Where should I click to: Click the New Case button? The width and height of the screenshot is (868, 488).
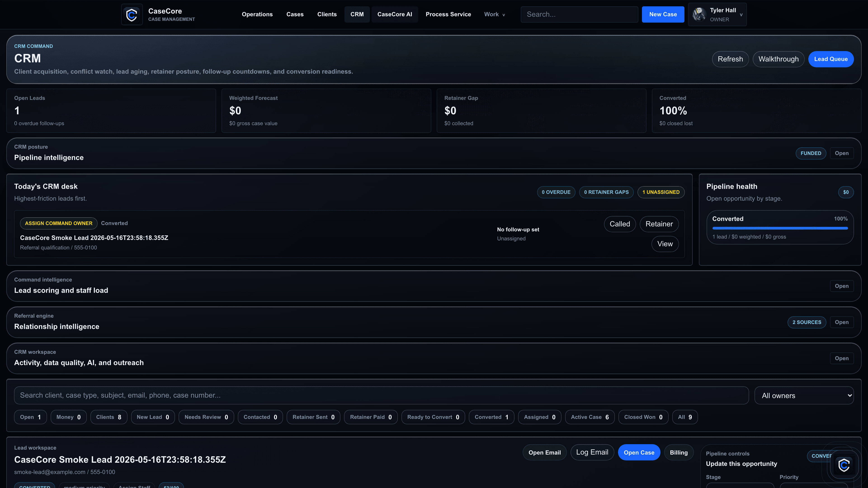point(663,14)
